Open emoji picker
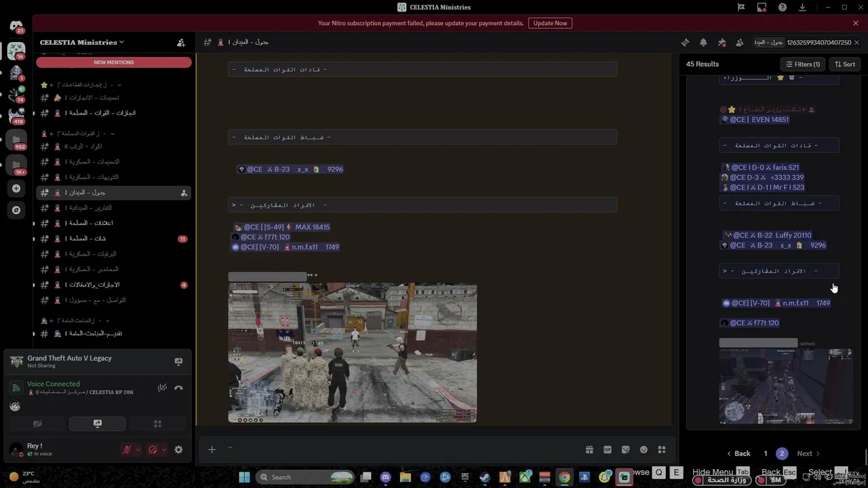 click(644, 449)
